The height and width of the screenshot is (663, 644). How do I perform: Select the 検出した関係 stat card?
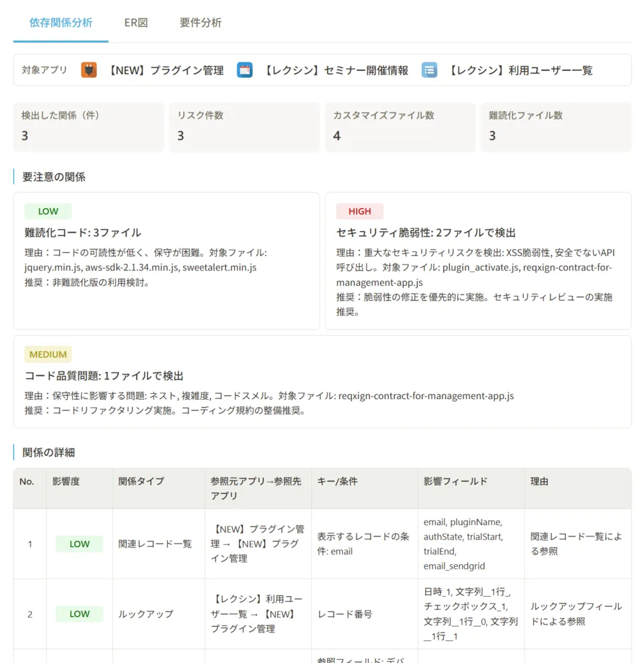88,127
